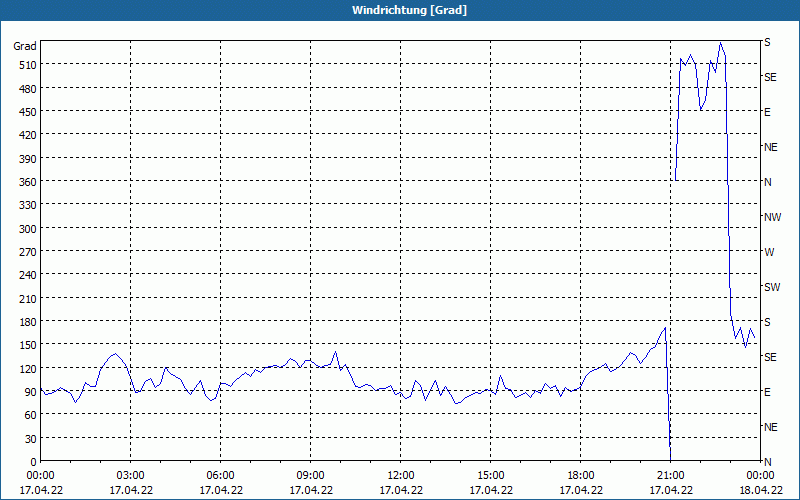Click the 180 y-axis value

(28, 322)
